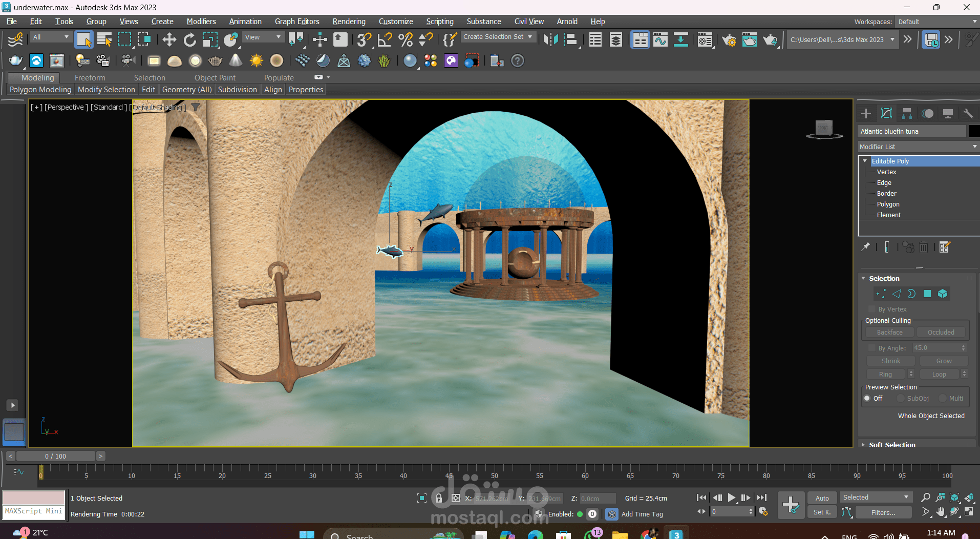The height and width of the screenshot is (539, 980).
Task: Select Polygon sub-object level icon
Action: (927, 294)
